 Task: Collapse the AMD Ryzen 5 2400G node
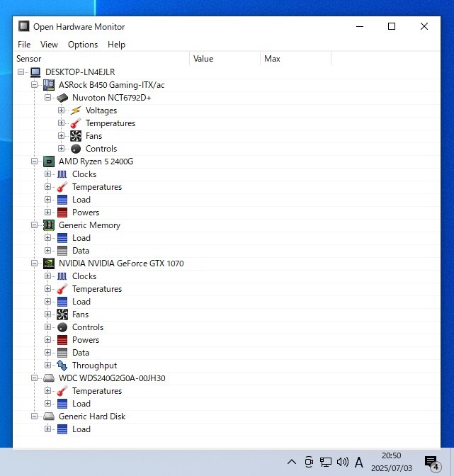coord(34,161)
